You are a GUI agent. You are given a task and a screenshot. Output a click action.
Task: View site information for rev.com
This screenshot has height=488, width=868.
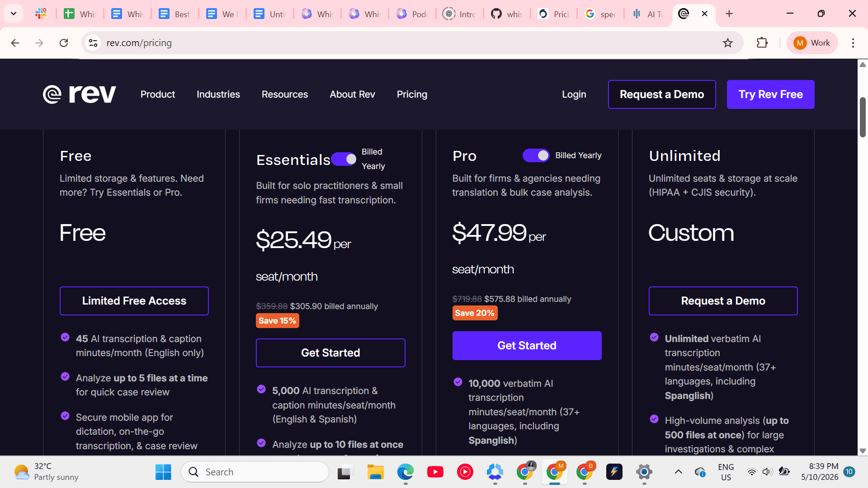[x=93, y=43]
